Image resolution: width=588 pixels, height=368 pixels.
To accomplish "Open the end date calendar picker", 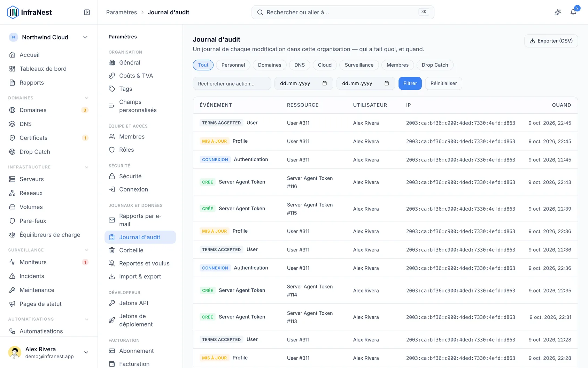I will 387,83.
